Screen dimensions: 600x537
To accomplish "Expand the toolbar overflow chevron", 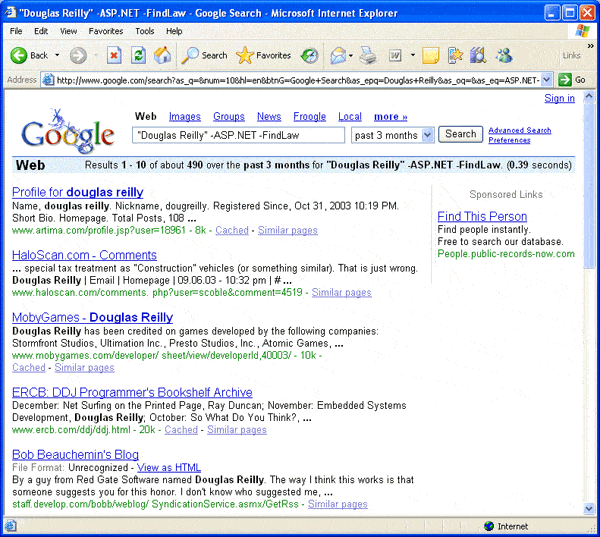I will pos(590,46).
